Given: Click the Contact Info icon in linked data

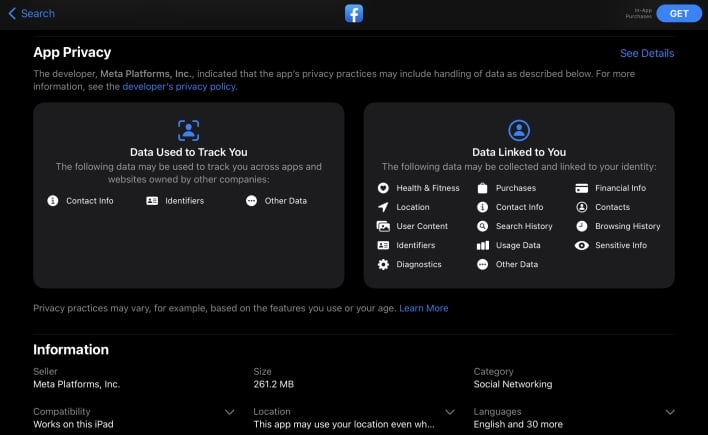Looking at the screenshot, I should point(482,207).
